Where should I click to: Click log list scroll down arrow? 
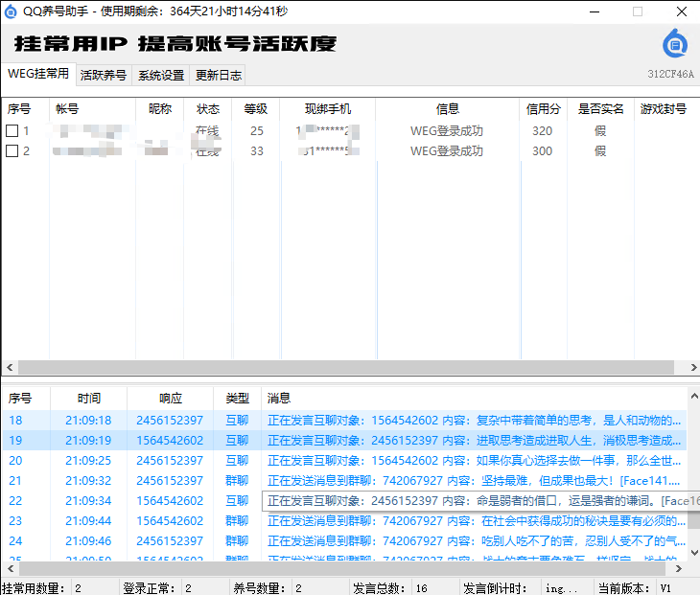(x=694, y=552)
